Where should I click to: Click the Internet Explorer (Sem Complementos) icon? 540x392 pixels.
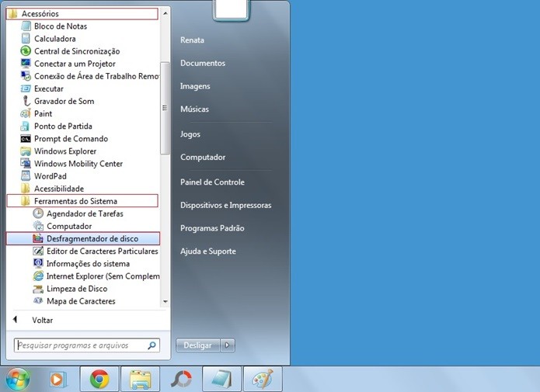click(x=38, y=276)
